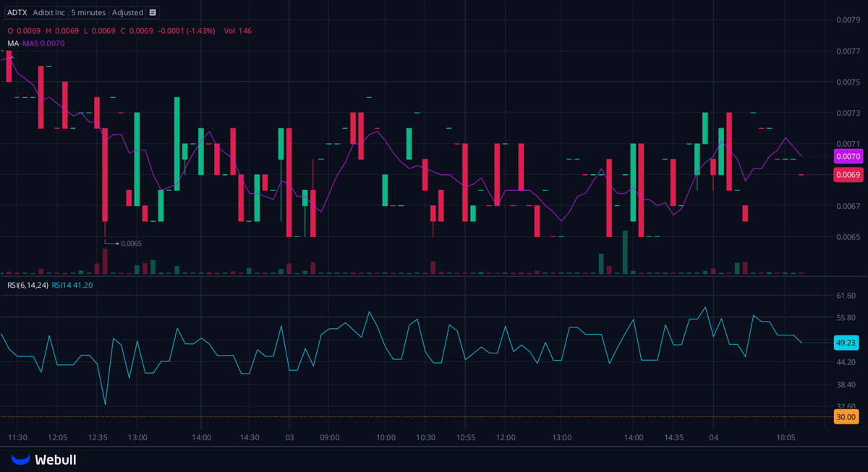Click the 0.0079 price axis label
Image resolution: width=868 pixels, height=472 pixels.
coord(847,20)
